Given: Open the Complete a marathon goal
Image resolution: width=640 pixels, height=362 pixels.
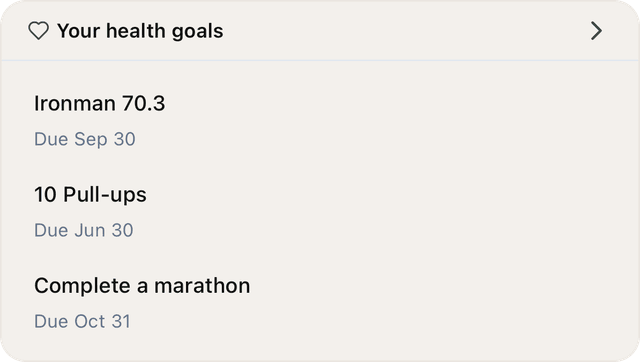Looking at the screenshot, I should click(x=142, y=286).
